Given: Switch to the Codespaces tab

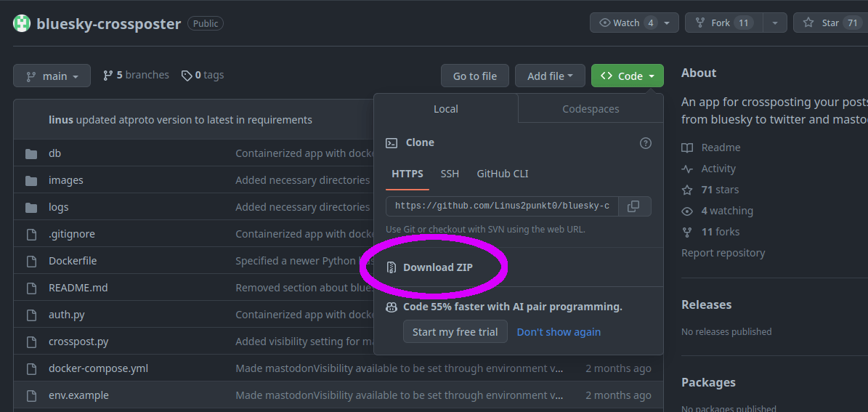Looking at the screenshot, I should tap(591, 109).
